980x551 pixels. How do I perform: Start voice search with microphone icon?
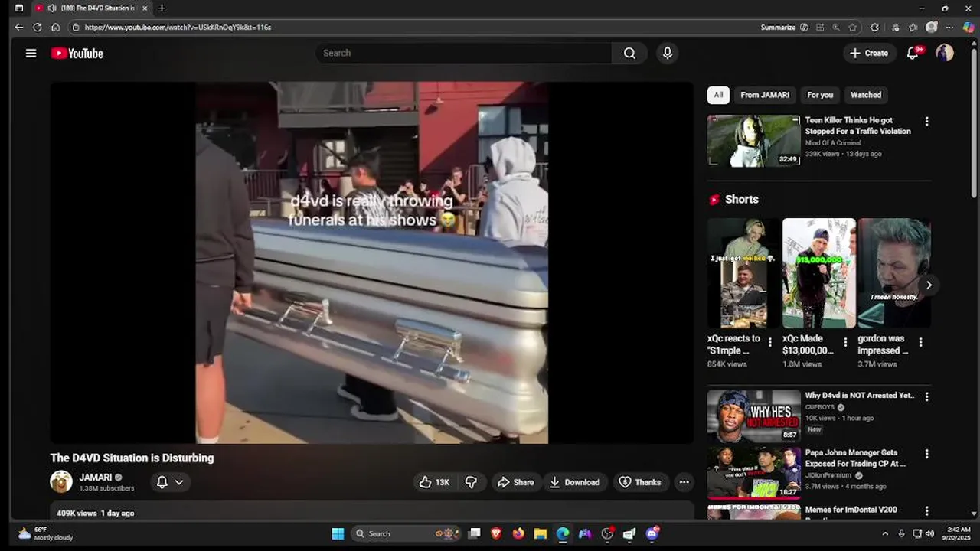[668, 53]
